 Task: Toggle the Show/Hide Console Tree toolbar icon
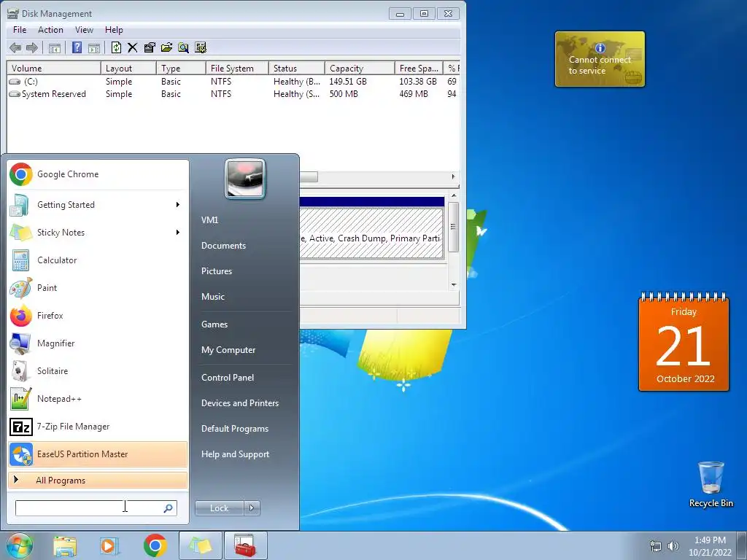click(55, 47)
